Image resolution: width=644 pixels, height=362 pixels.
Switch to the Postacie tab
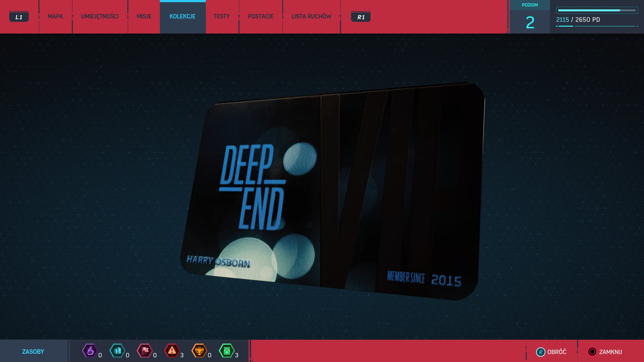tap(260, 16)
